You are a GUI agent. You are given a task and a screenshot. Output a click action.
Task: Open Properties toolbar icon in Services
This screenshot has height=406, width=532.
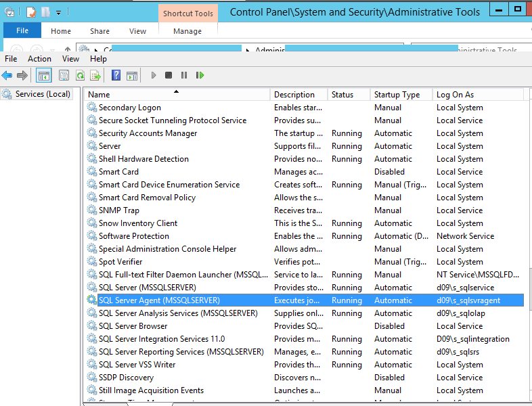64,75
